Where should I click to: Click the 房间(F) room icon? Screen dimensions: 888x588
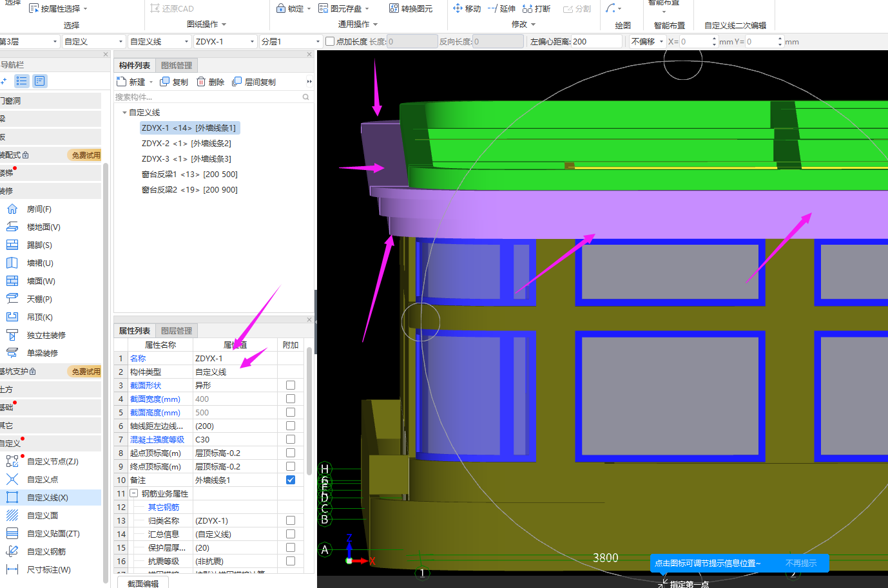[x=12, y=209]
